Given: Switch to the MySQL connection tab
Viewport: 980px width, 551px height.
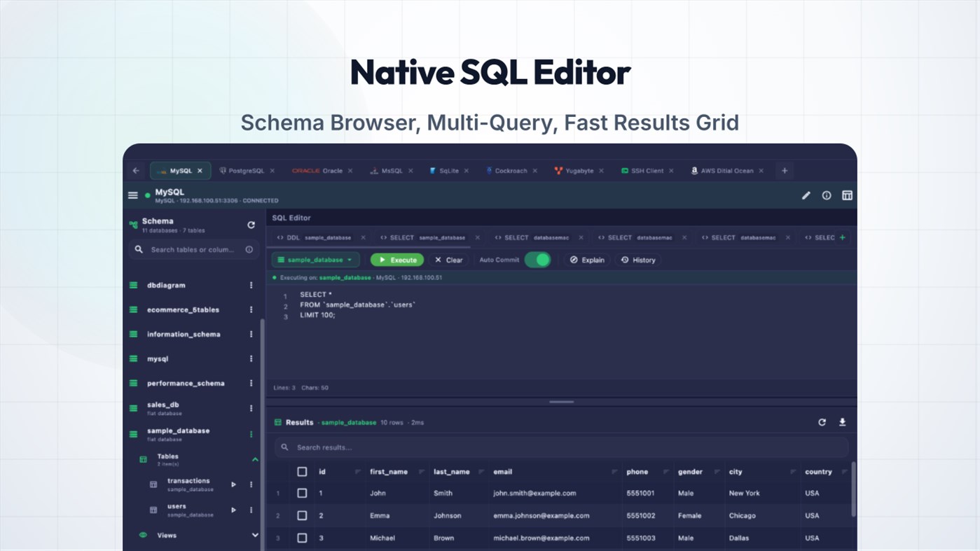Looking at the screenshot, I should click(x=180, y=171).
